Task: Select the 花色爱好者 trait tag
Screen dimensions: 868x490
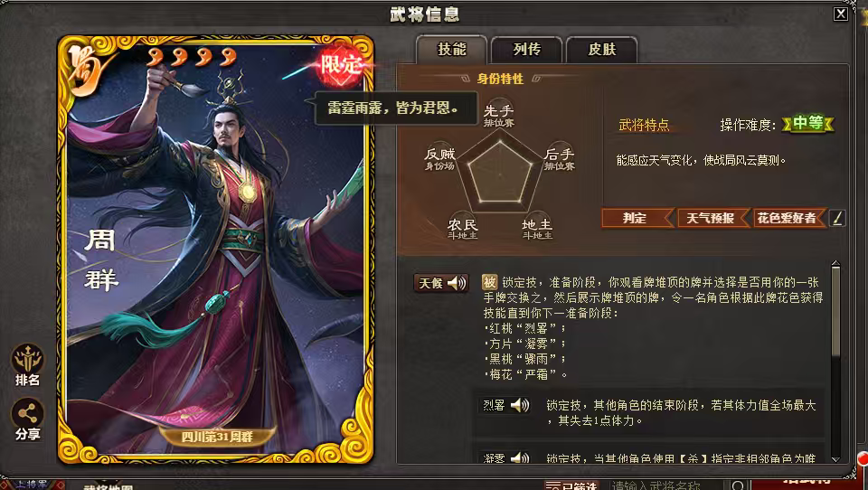Action: [789, 218]
